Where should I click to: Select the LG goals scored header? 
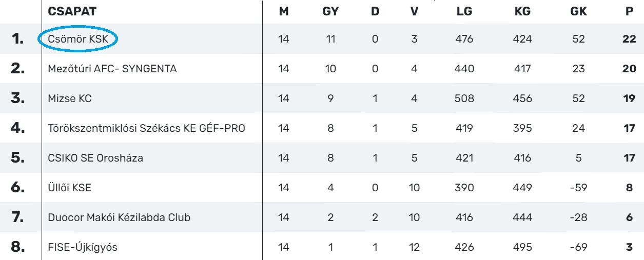coord(464,11)
